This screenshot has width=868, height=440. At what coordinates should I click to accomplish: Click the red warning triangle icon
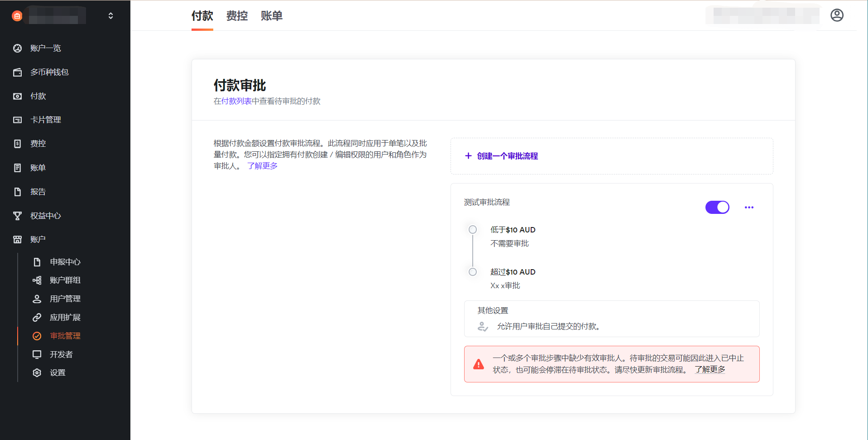click(x=479, y=364)
